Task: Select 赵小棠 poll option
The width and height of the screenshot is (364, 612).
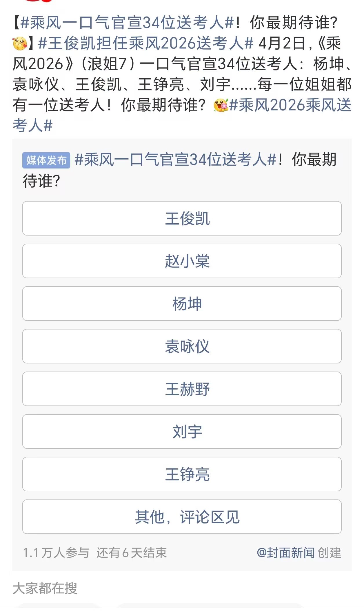Action: 182,261
